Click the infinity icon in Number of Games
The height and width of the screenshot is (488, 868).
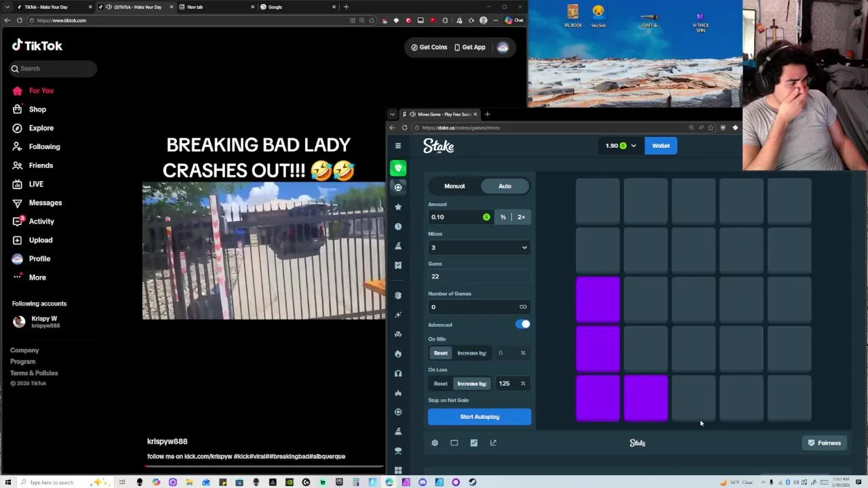523,307
